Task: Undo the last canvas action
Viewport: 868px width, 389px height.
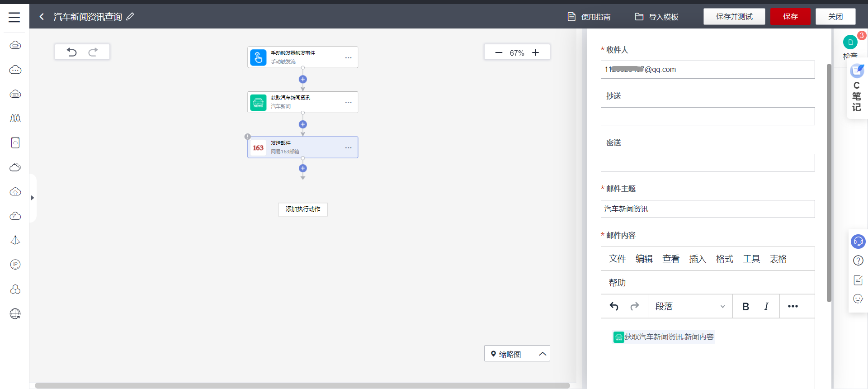Action: coord(72,52)
